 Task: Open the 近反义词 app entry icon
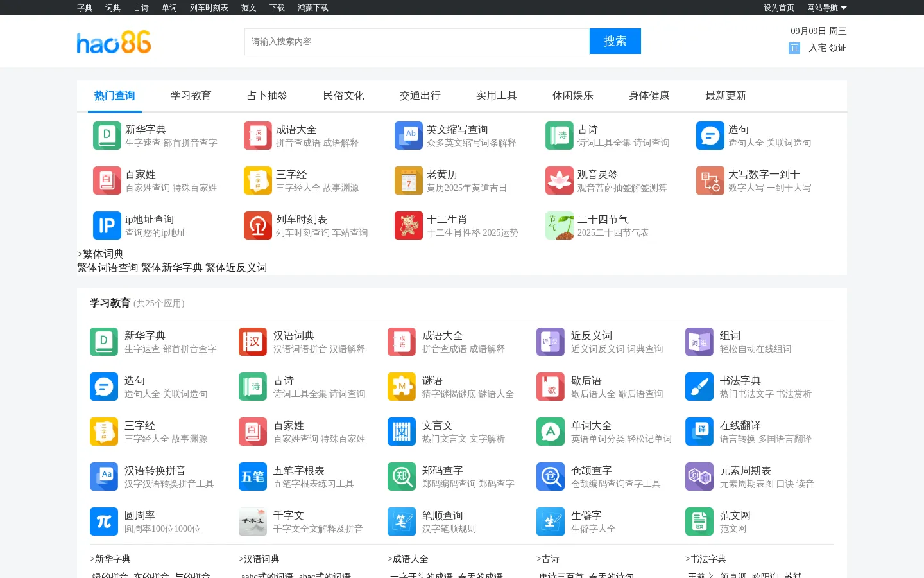(x=551, y=342)
